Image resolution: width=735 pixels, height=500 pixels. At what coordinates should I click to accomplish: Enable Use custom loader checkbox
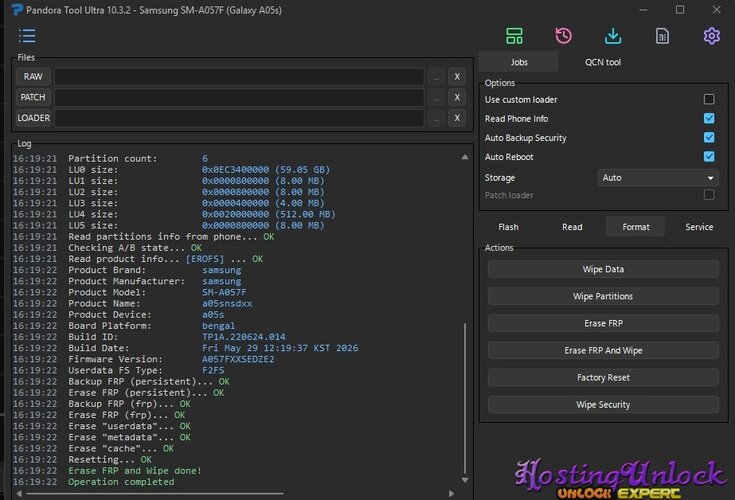pyautogui.click(x=709, y=99)
